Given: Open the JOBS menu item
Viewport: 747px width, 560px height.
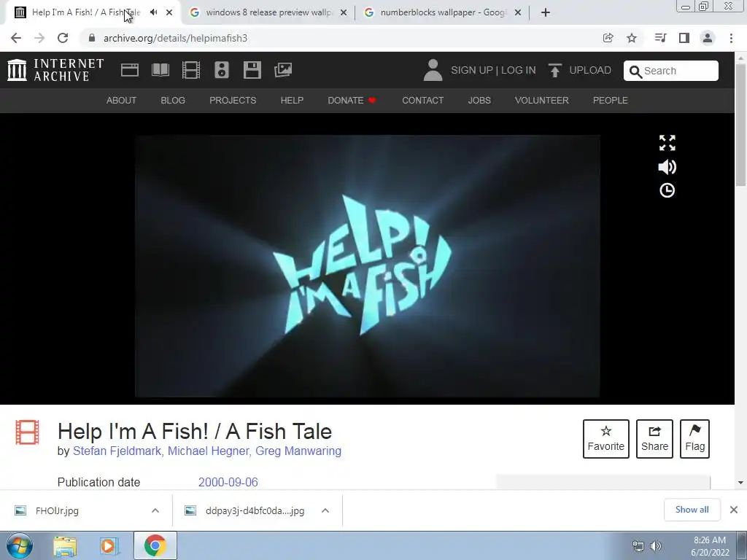Looking at the screenshot, I should coord(479,101).
